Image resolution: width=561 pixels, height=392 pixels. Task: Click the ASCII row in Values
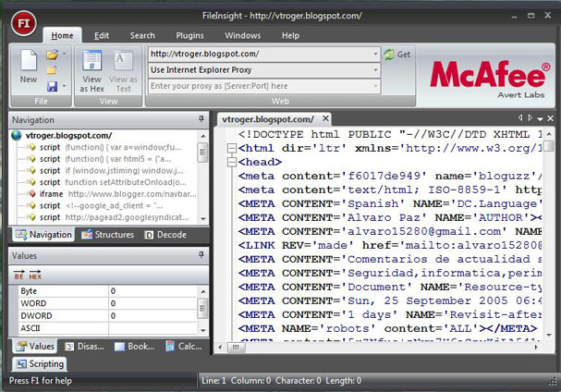[x=107, y=328]
